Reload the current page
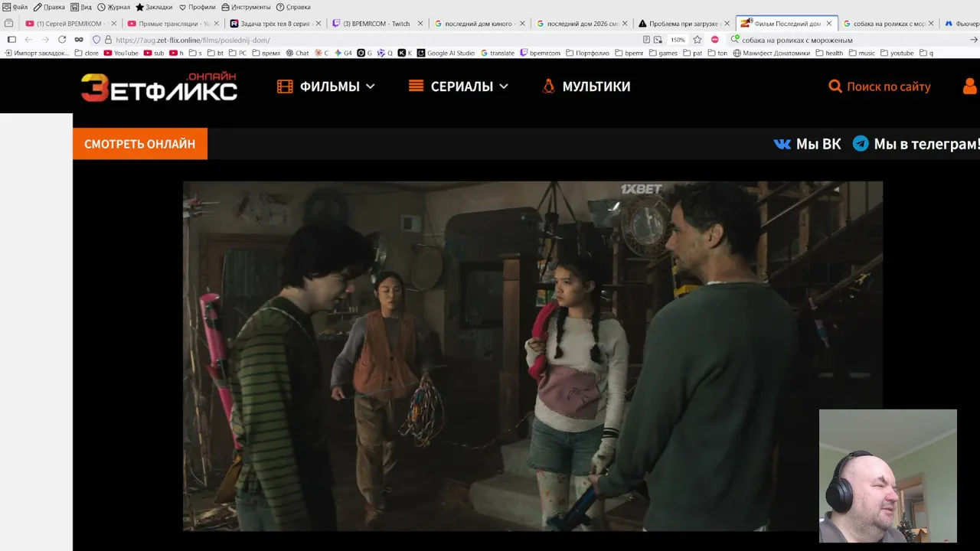980x551 pixels. 62,40
